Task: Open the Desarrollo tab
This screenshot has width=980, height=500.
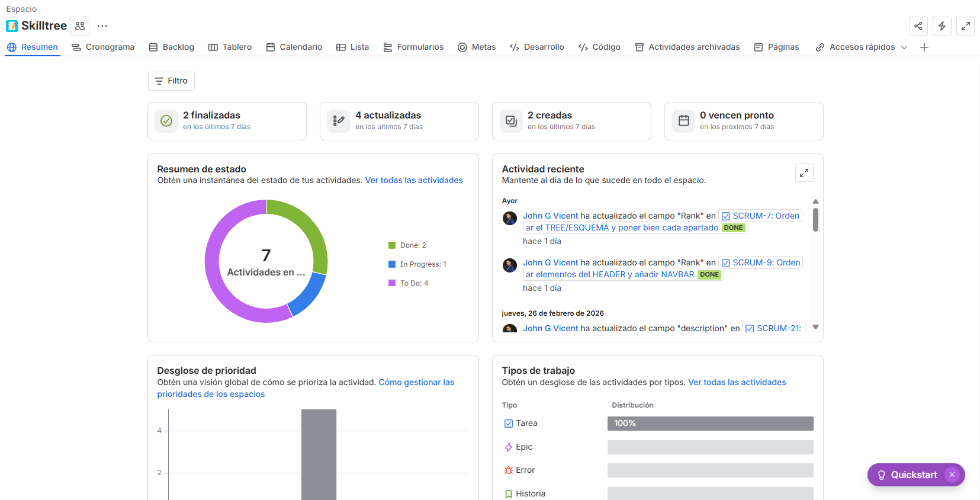Action: coord(537,47)
